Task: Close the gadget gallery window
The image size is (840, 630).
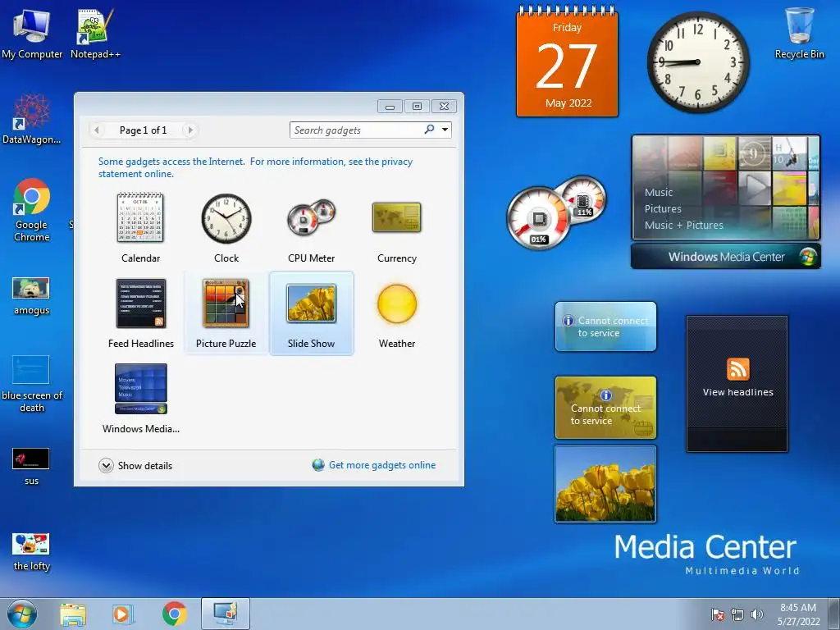Action: coord(444,106)
